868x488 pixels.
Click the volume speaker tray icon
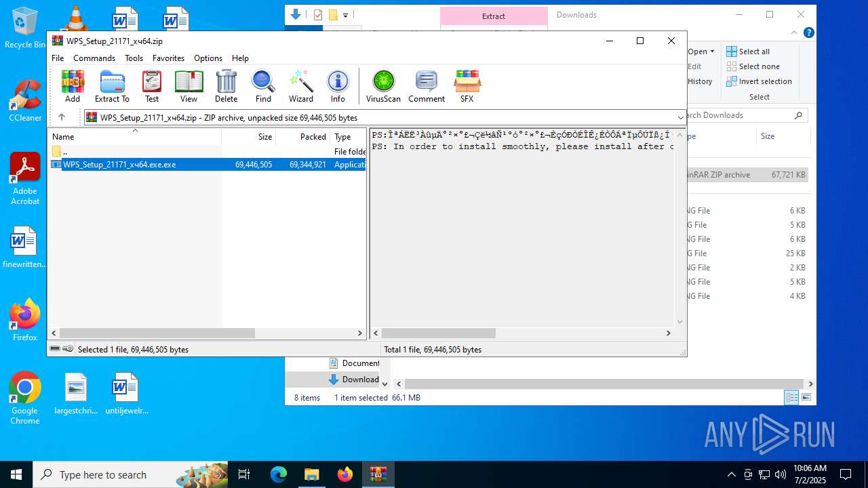click(x=781, y=474)
